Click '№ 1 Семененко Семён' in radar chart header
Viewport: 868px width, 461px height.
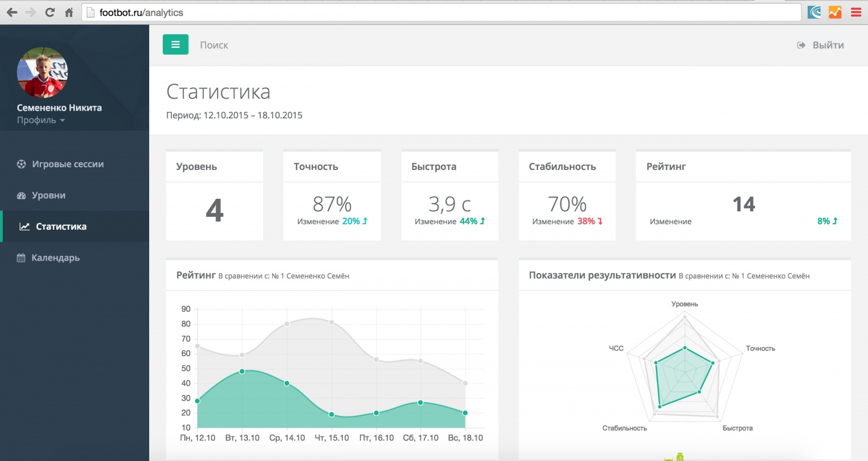(x=770, y=276)
